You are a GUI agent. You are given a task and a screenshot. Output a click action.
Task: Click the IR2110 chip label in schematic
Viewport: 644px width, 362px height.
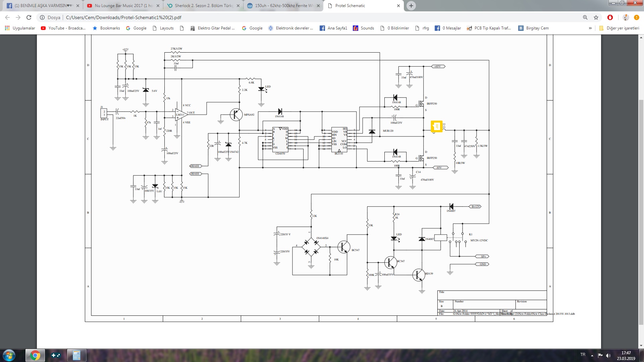point(339,154)
